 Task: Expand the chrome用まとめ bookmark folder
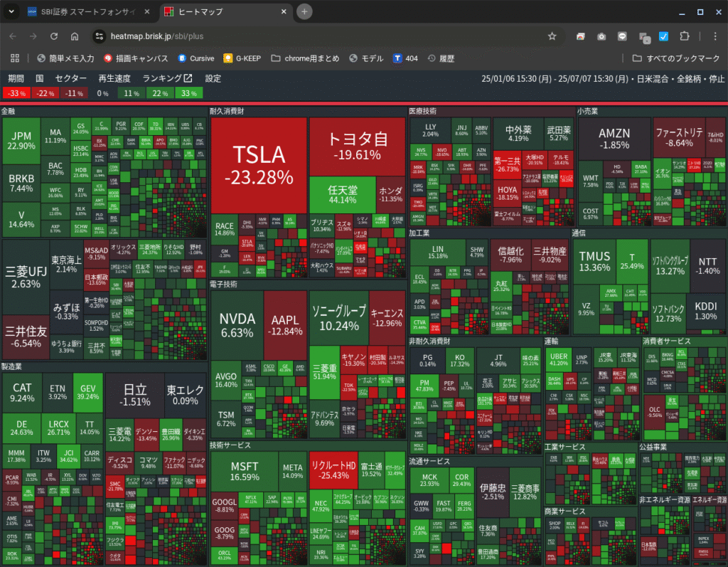click(x=305, y=58)
